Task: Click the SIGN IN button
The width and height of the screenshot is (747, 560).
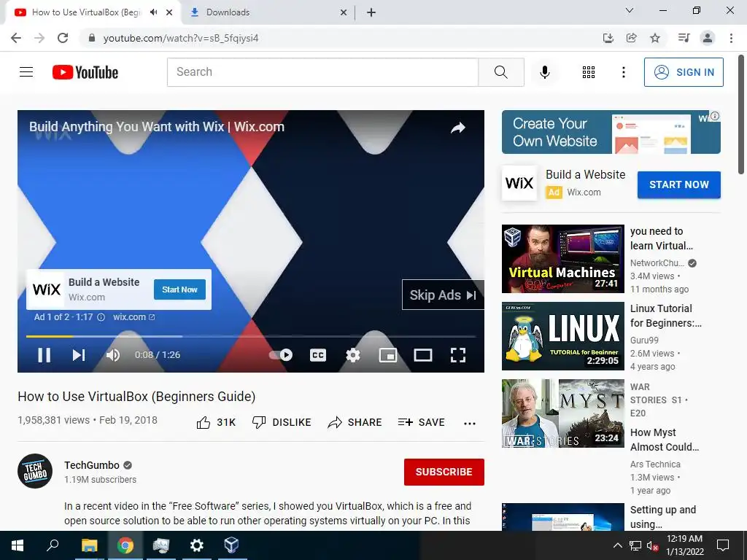Action: (684, 72)
